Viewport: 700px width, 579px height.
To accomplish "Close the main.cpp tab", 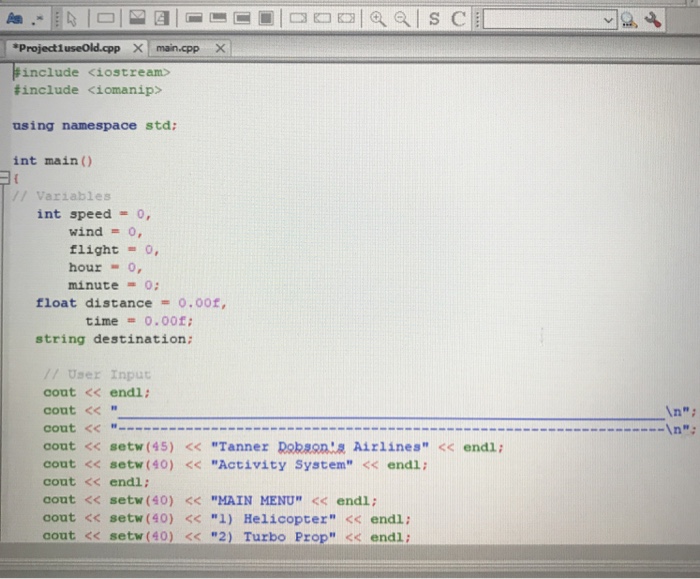I will tap(220, 48).
